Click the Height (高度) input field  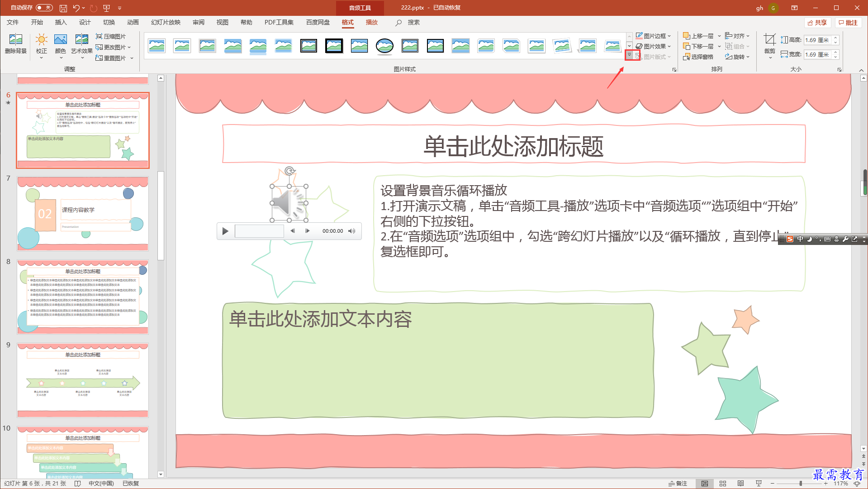(818, 40)
